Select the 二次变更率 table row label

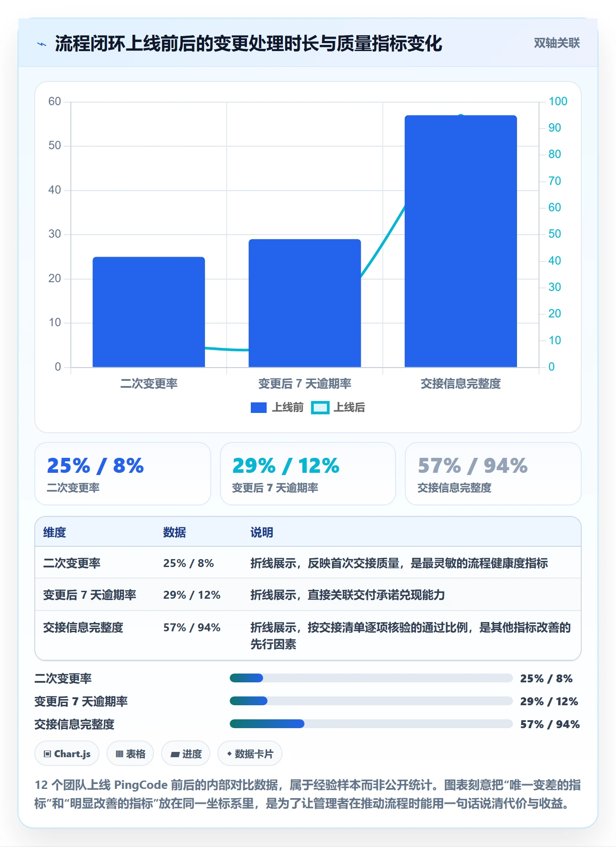coord(72,563)
